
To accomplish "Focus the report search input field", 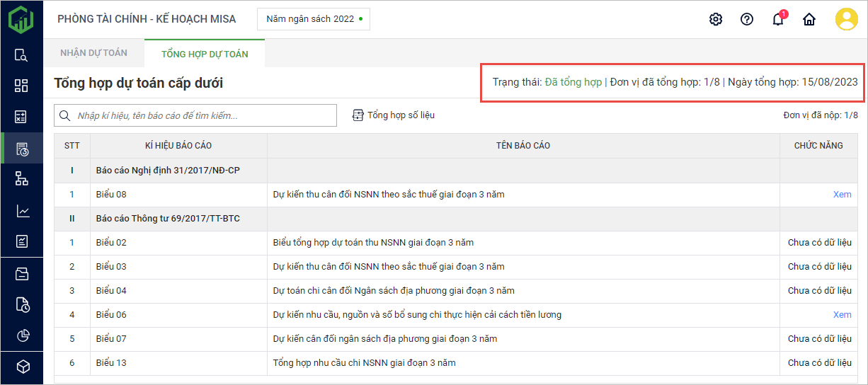I will pyautogui.click(x=202, y=115).
